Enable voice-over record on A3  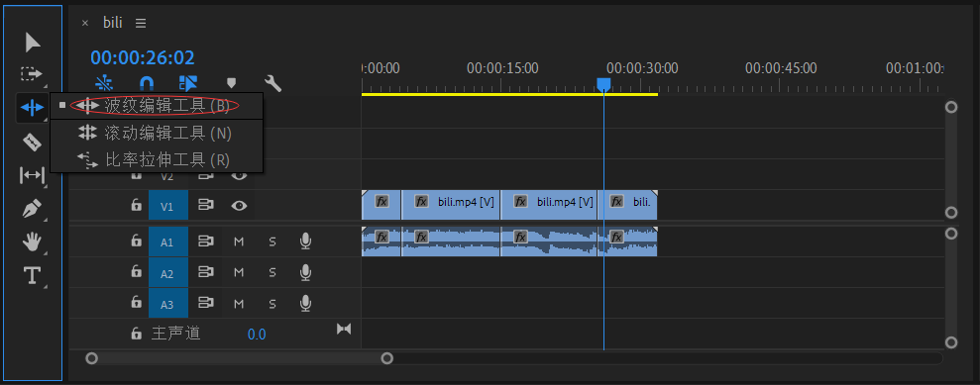[305, 303]
